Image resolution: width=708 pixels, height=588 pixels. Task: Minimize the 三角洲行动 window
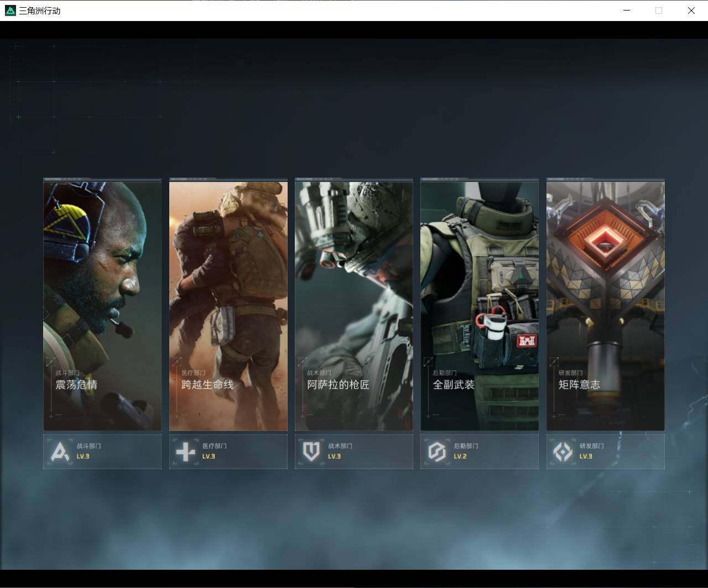[627, 11]
